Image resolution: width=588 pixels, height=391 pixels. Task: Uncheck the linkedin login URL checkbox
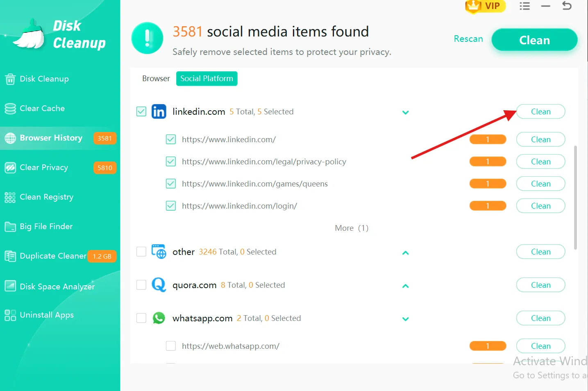pos(171,206)
